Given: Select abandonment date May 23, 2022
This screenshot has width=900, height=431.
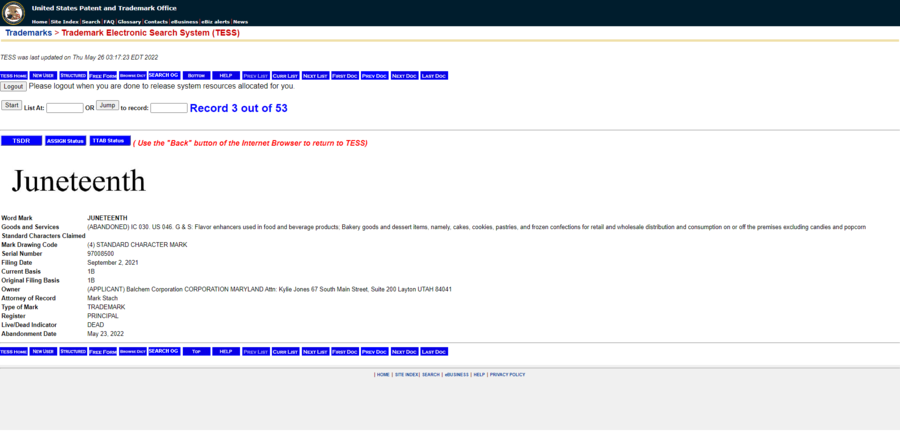Looking at the screenshot, I should [106, 334].
